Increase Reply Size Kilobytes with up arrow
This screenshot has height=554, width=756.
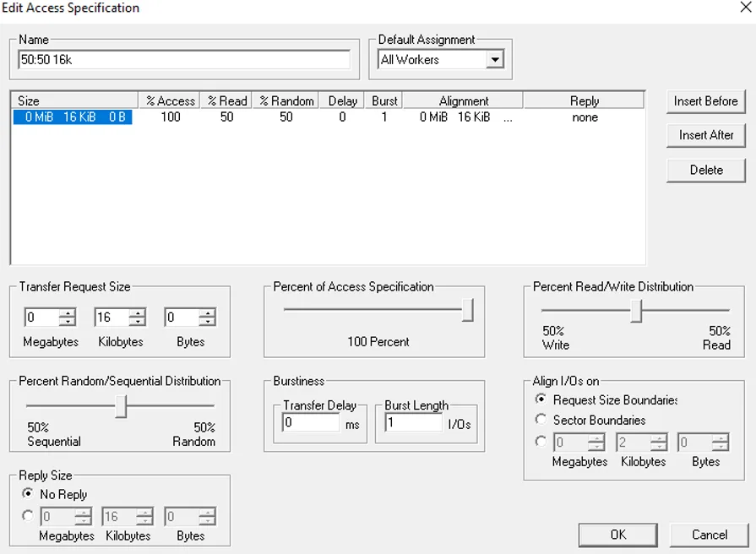[145, 512]
